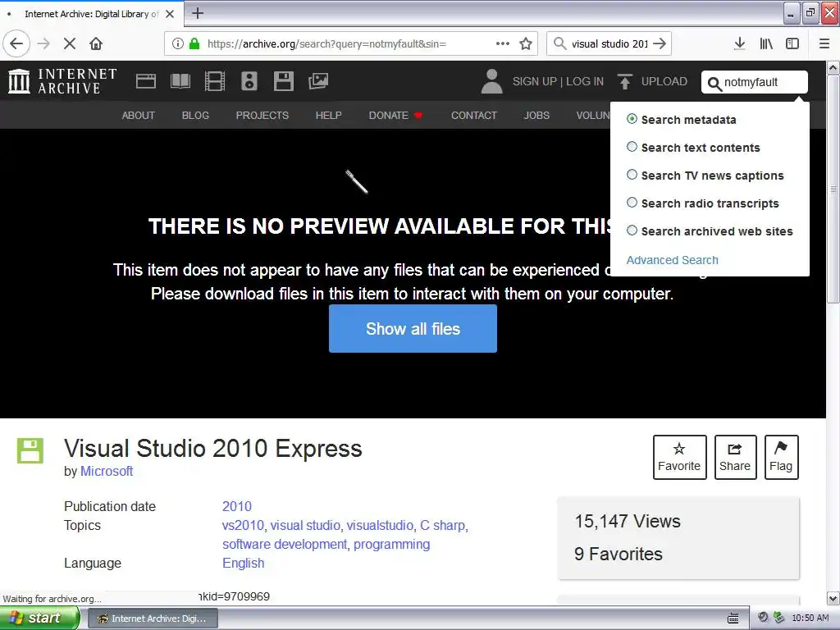The height and width of the screenshot is (630, 840).
Task: Open the ABOUT menu item
Action: click(x=138, y=115)
